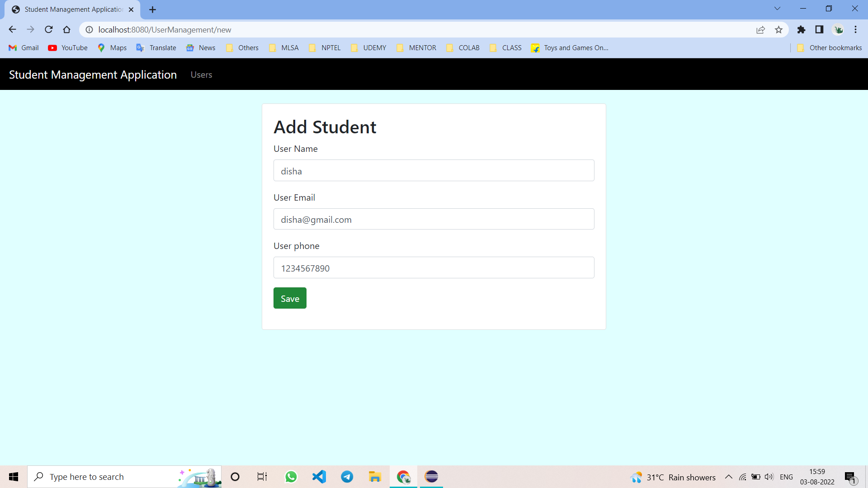Click the share icon in the address bar
This screenshot has height=488, width=868.
pos(761,29)
